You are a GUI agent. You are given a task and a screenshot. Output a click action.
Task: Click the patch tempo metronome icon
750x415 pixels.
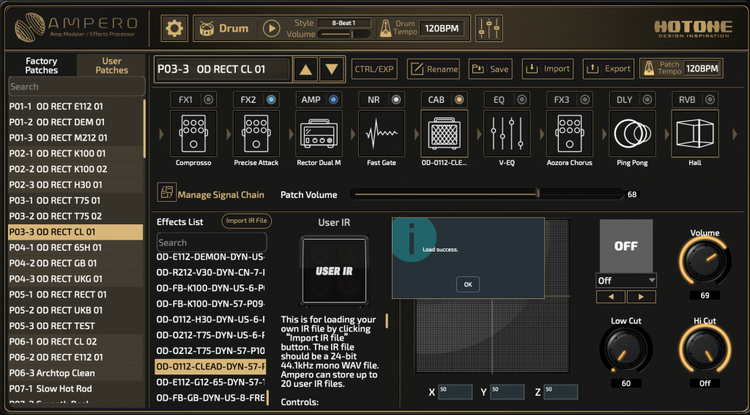649,68
